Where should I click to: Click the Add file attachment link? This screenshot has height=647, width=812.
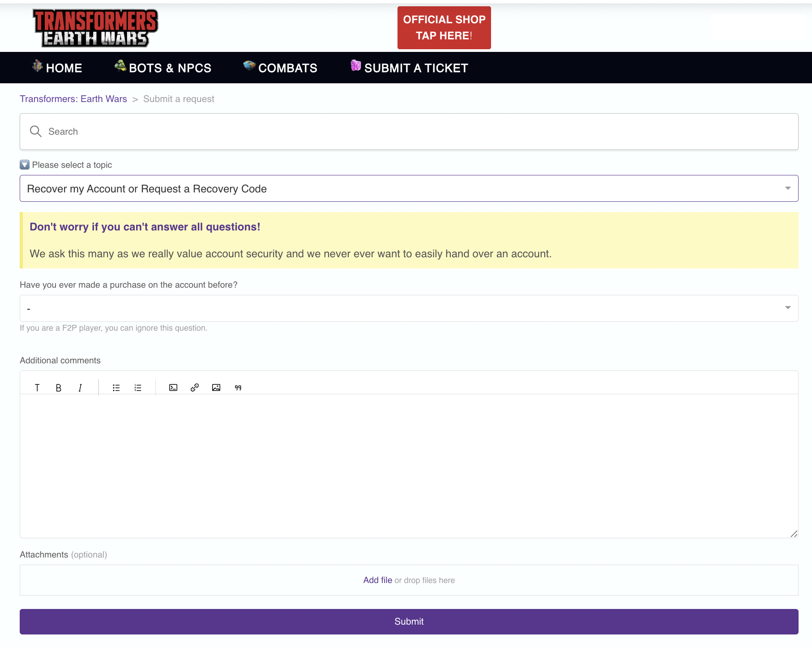(x=377, y=580)
